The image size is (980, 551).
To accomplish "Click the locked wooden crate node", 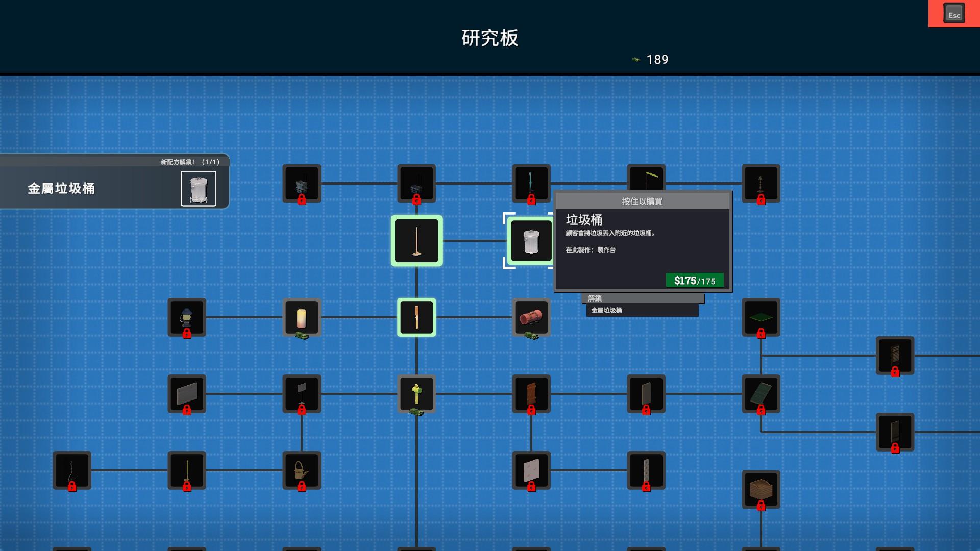I will [x=761, y=489].
